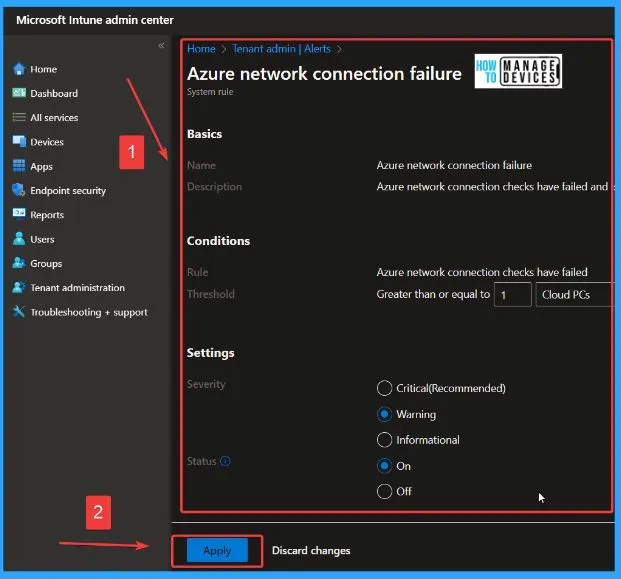Viewport: 621px width, 579px height.
Task: Open the Cloud PCs unit dropdown
Action: tap(573, 294)
